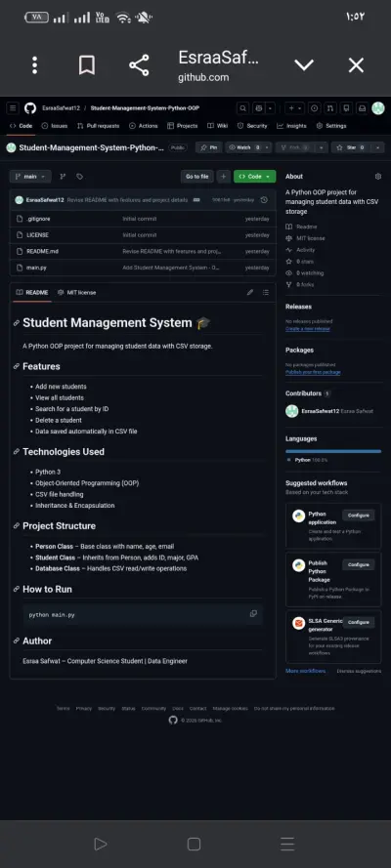Viewport: 391px width, 868px height.
Task: Open README outline list icon
Action: tap(266, 292)
